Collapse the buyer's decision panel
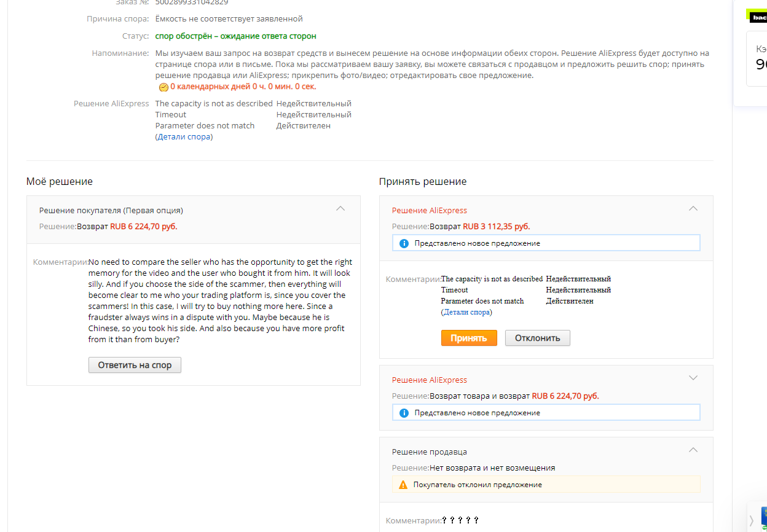This screenshot has height=532, width=767. click(x=340, y=209)
